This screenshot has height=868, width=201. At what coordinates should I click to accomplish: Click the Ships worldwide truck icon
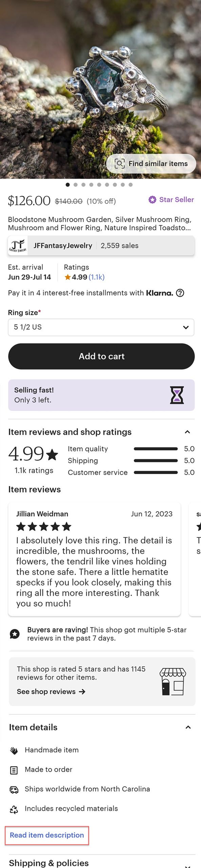(14, 790)
